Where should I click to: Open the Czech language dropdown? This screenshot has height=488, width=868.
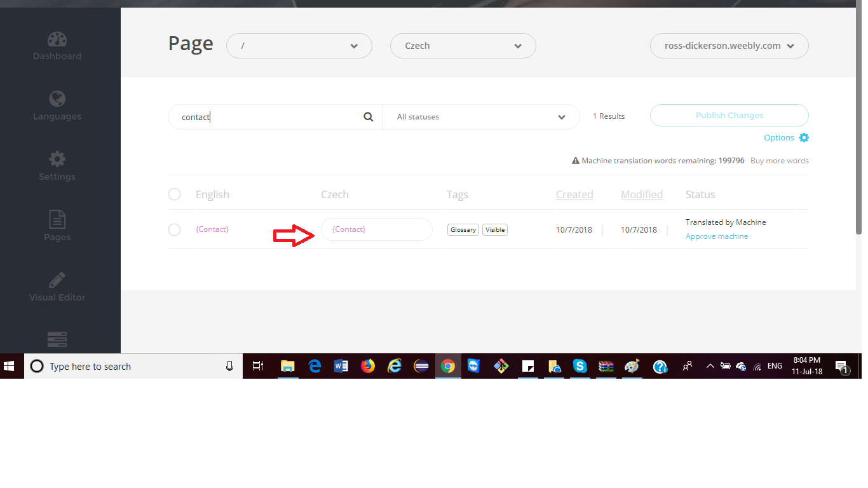pyautogui.click(x=463, y=46)
